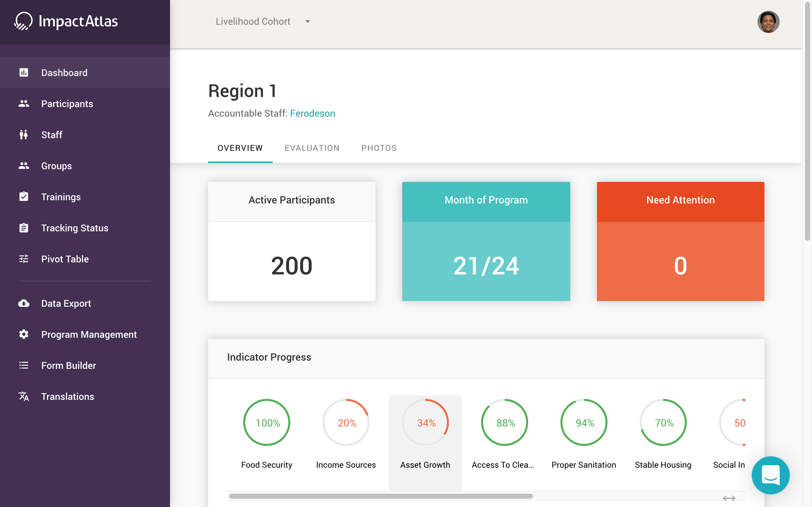Click the Tracking Status clipboard icon
Image resolution: width=812 pixels, height=507 pixels.
coord(23,228)
